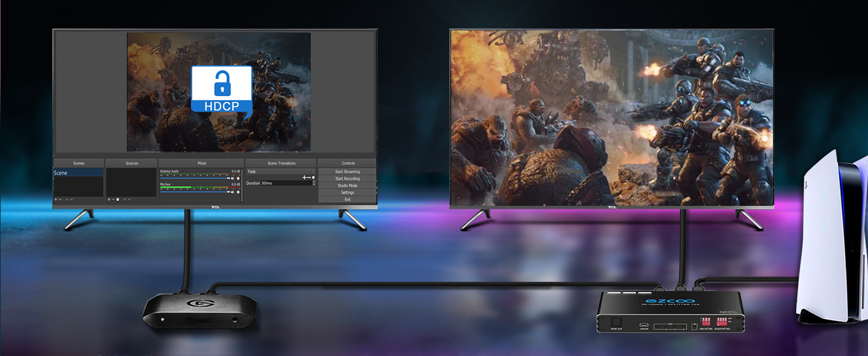Adjust the Desktop Audio volume slider
This screenshot has height=356, width=868.
(x=195, y=178)
